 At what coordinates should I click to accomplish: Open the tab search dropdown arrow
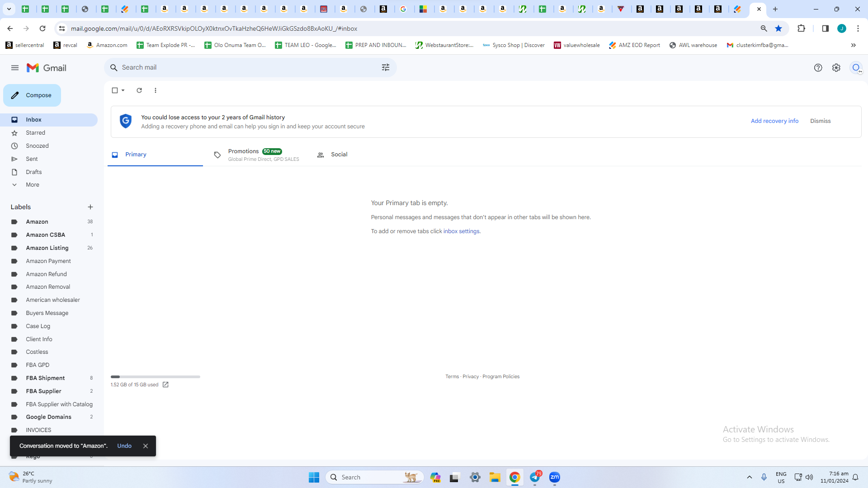9,9
